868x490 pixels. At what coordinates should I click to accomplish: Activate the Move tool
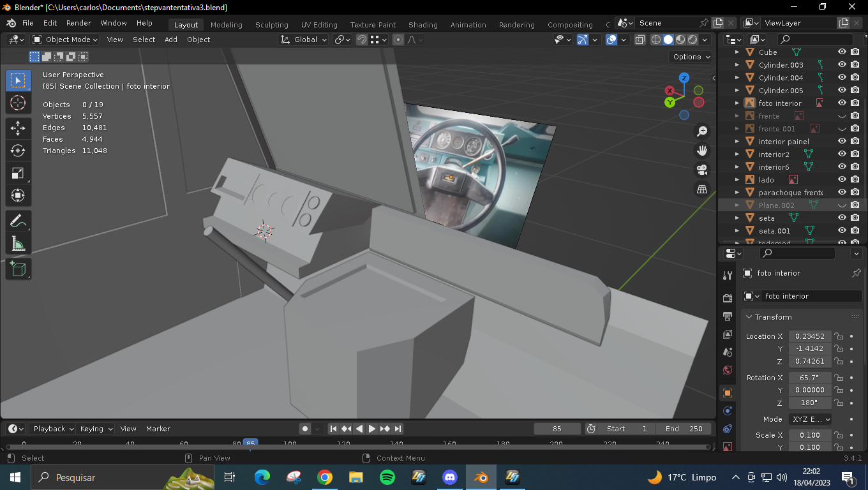[19, 128]
